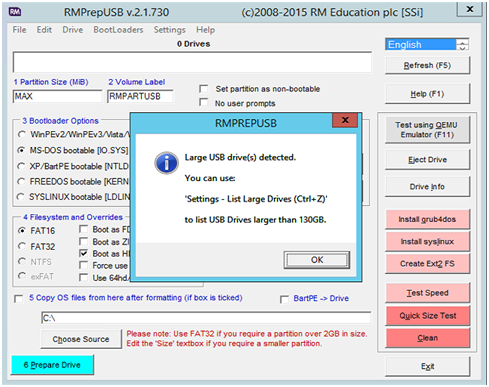
Task: Open the Help menu
Action: pos(205,30)
